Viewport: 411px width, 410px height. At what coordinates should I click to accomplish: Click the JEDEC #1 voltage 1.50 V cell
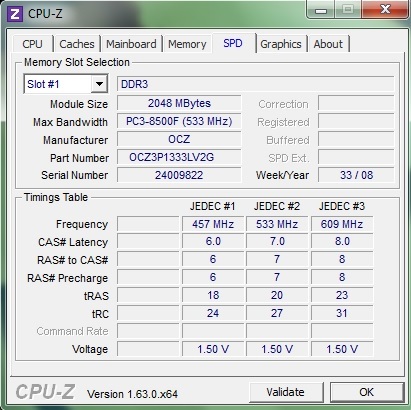tap(213, 349)
